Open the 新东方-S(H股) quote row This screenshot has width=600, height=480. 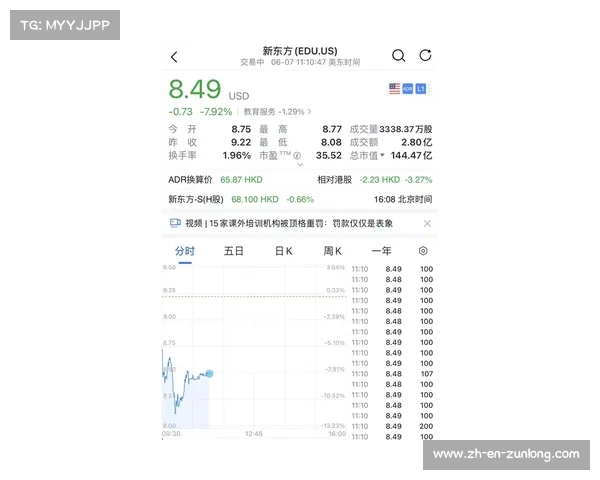pos(300,199)
